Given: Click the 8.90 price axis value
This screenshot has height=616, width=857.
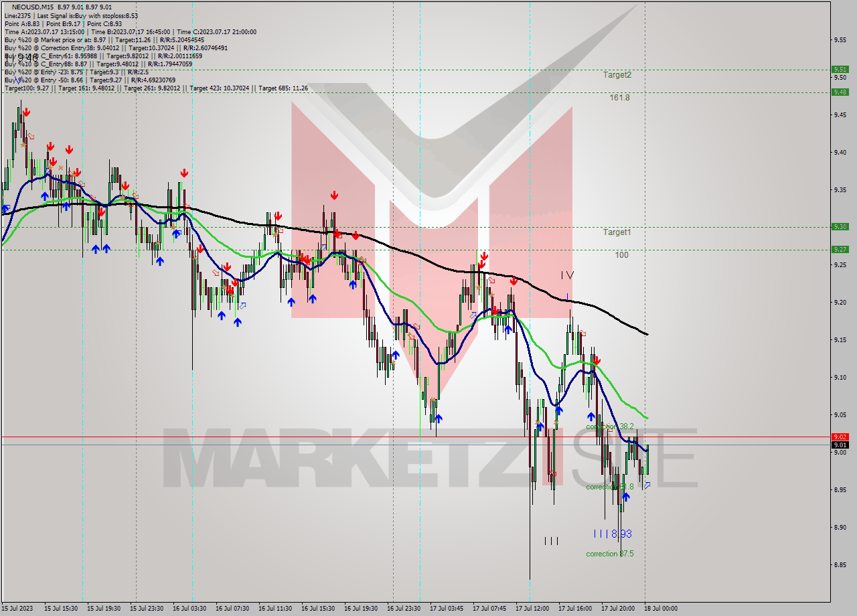Looking at the screenshot, I should click(x=840, y=527).
